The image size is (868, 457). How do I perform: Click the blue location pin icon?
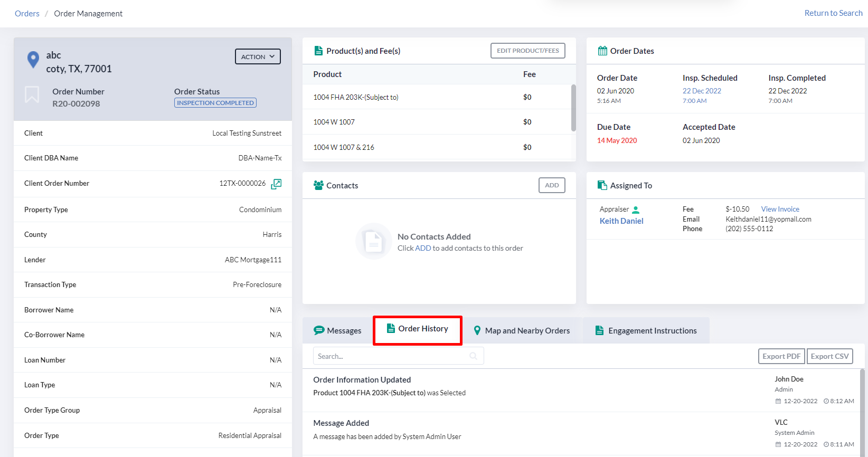point(33,60)
